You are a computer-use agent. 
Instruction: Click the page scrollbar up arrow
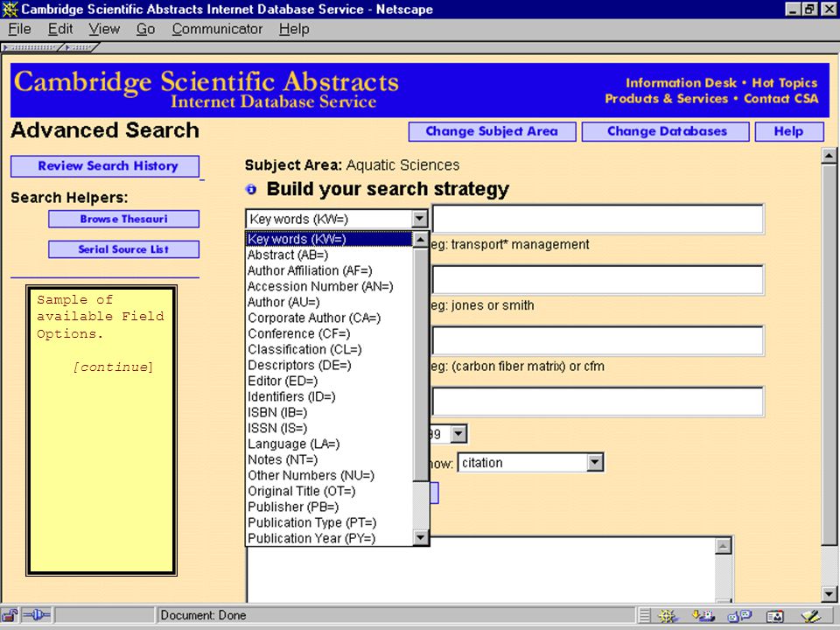(829, 156)
